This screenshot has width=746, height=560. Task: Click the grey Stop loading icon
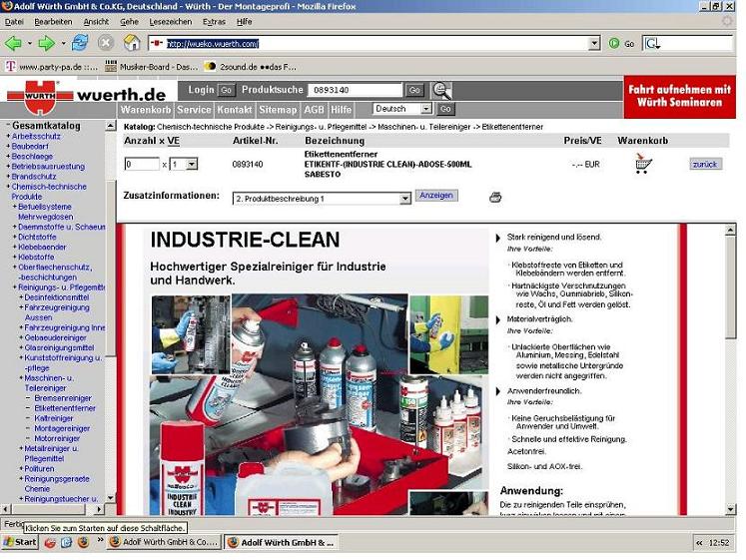106,43
